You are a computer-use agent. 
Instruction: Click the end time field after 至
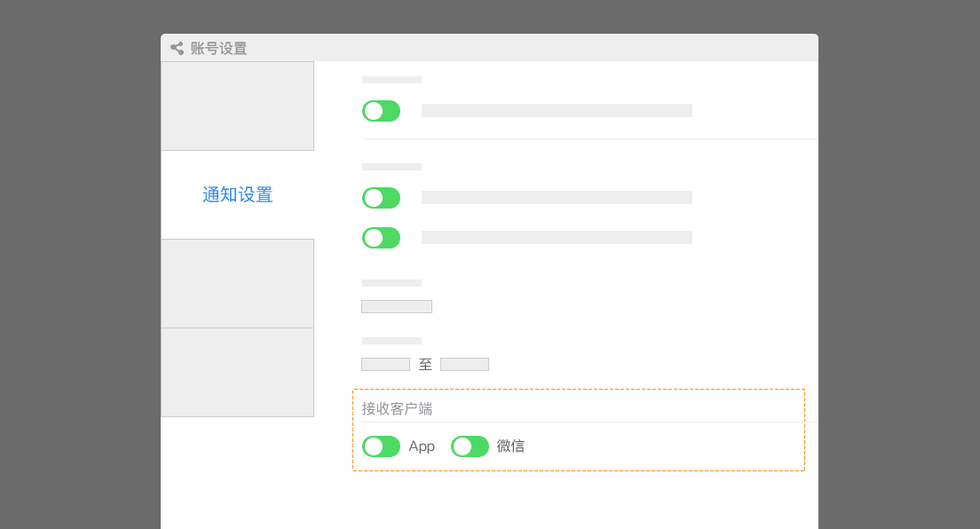point(464,365)
